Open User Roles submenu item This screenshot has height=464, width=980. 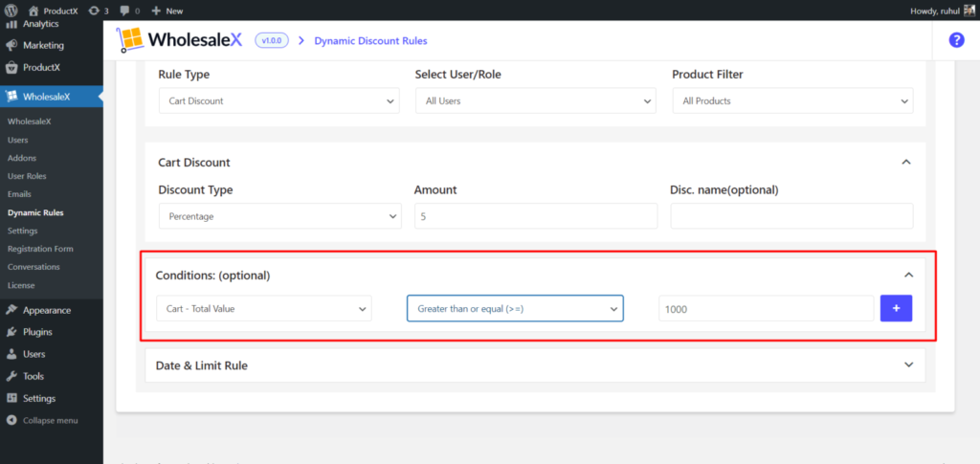pyautogui.click(x=27, y=176)
